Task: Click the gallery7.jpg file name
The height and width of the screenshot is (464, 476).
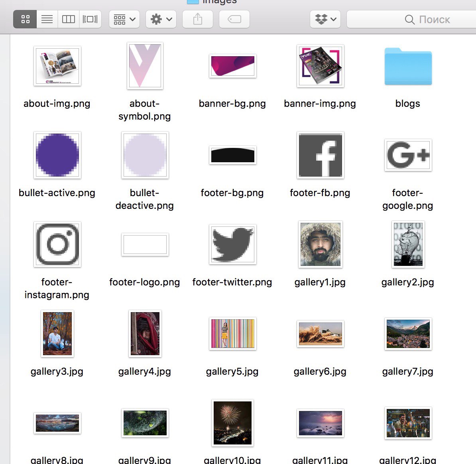Action: coord(408,372)
